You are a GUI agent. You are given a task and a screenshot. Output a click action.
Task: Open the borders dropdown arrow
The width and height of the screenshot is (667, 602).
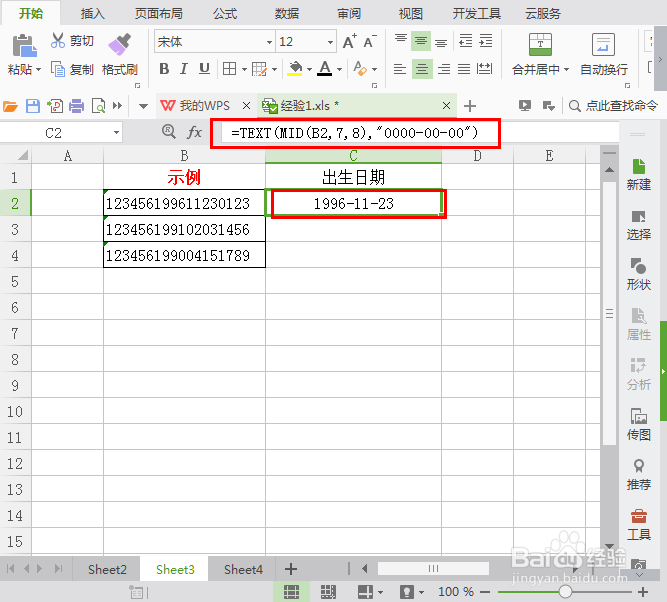click(244, 69)
